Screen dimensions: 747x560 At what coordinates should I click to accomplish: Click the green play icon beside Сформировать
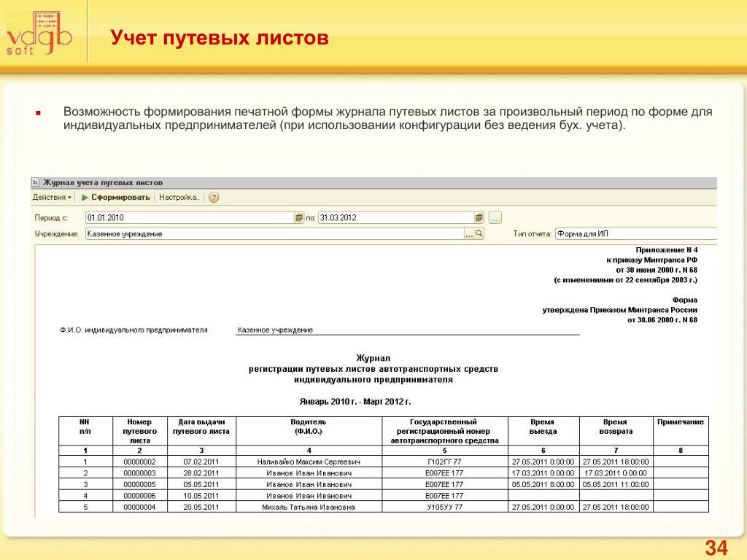[x=85, y=197]
